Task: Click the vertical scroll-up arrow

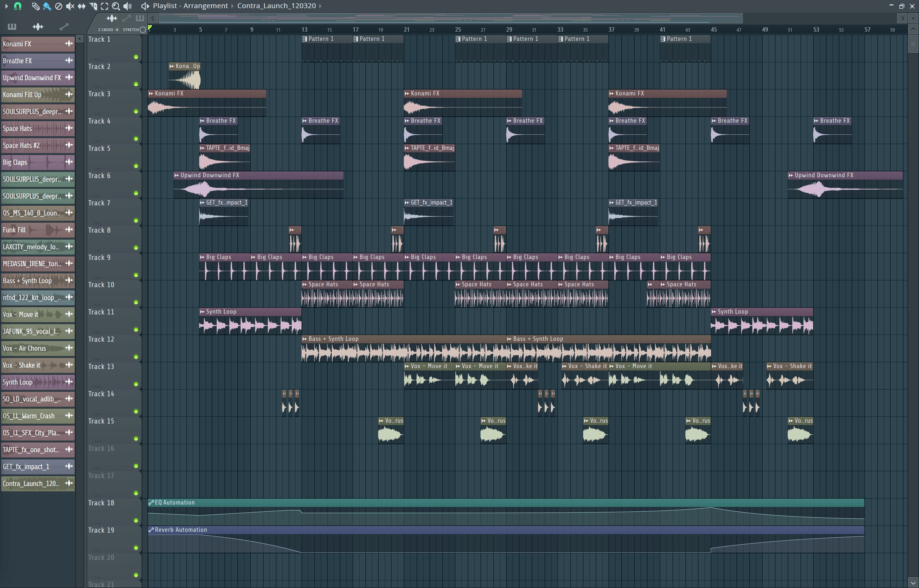Action: coord(913,29)
